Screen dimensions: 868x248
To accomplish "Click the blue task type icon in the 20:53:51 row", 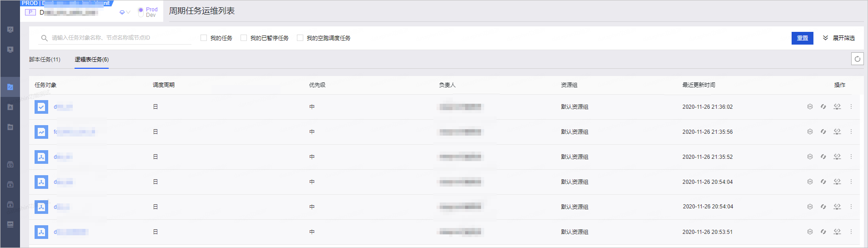I will pyautogui.click(x=41, y=232).
